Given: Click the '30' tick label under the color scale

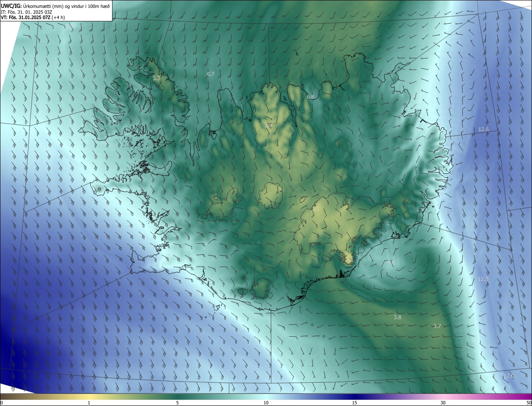Looking at the screenshot, I should (443, 403).
